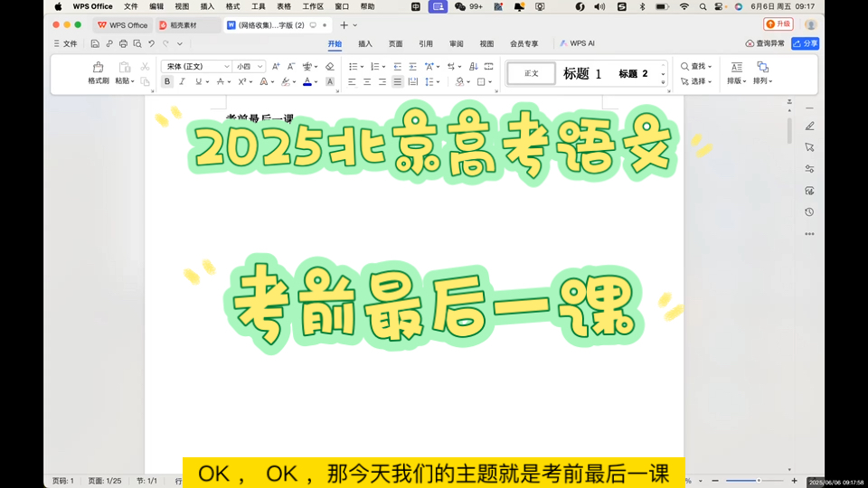This screenshot has width=868, height=488.
Task: Select justify alignment
Action: coord(398,82)
